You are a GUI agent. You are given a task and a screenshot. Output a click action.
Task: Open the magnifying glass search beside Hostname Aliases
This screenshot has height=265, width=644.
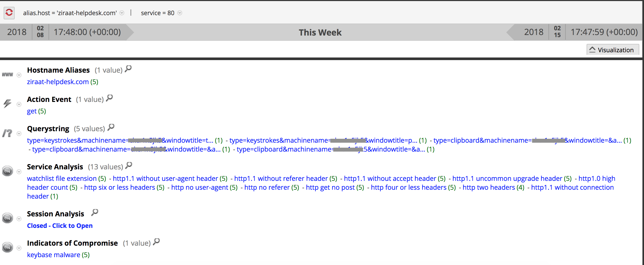coord(128,69)
